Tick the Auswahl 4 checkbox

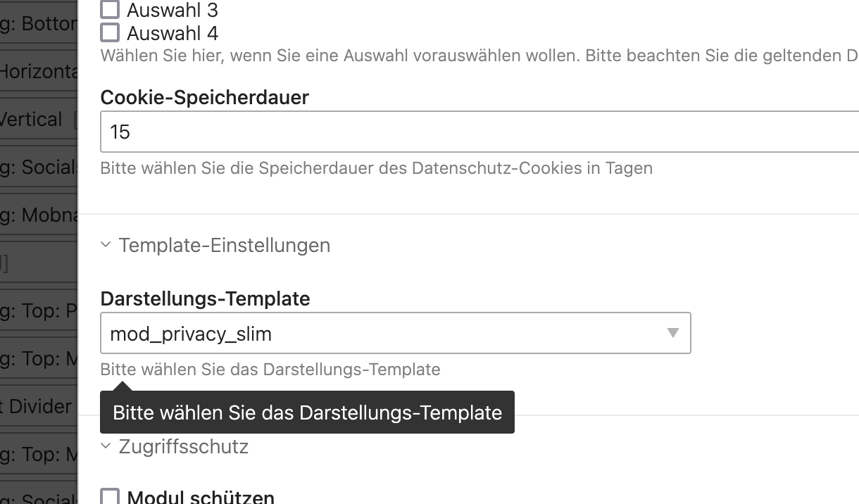110,33
